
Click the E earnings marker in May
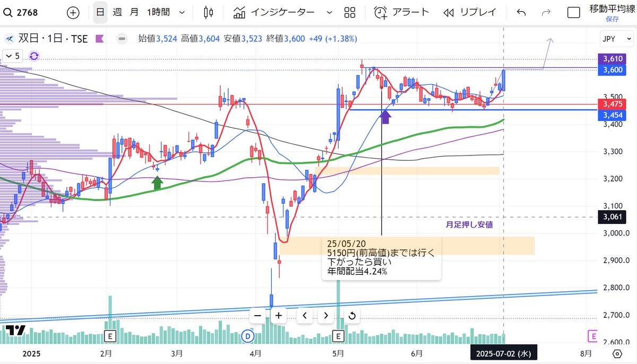339,335
